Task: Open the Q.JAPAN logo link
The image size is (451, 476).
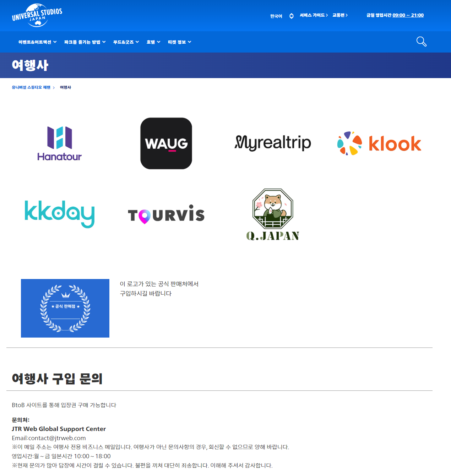Action: point(273,214)
